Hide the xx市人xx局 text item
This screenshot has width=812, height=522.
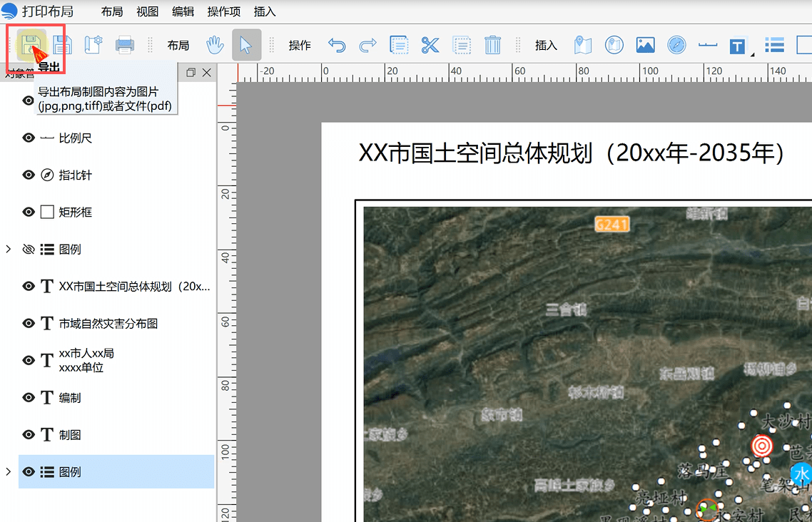29,360
